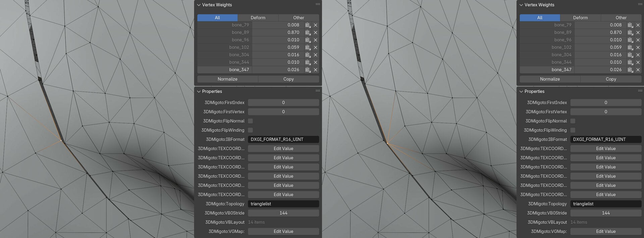The image size is (644, 238).
Task: Collapse the right Vertex Weights panel
Action: (x=521, y=5)
